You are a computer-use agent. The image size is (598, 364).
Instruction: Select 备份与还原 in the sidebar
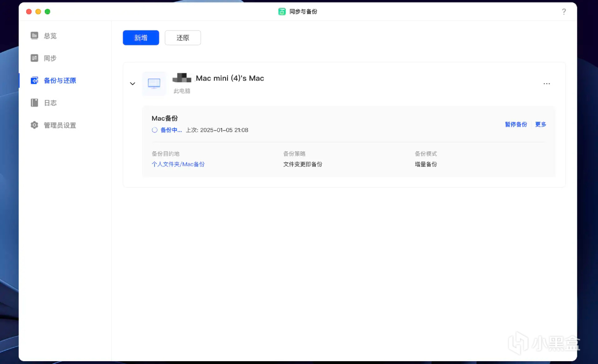(x=60, y=81)
